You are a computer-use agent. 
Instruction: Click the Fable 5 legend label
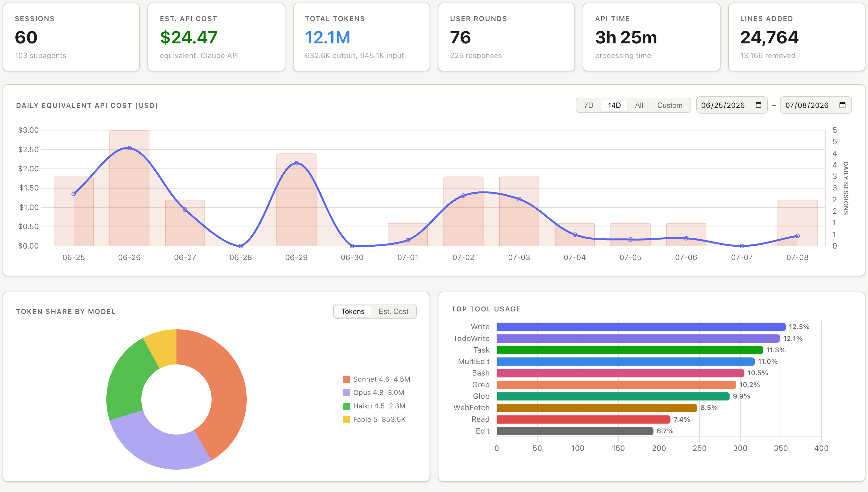pyautogui.click(x=379, y=419)
